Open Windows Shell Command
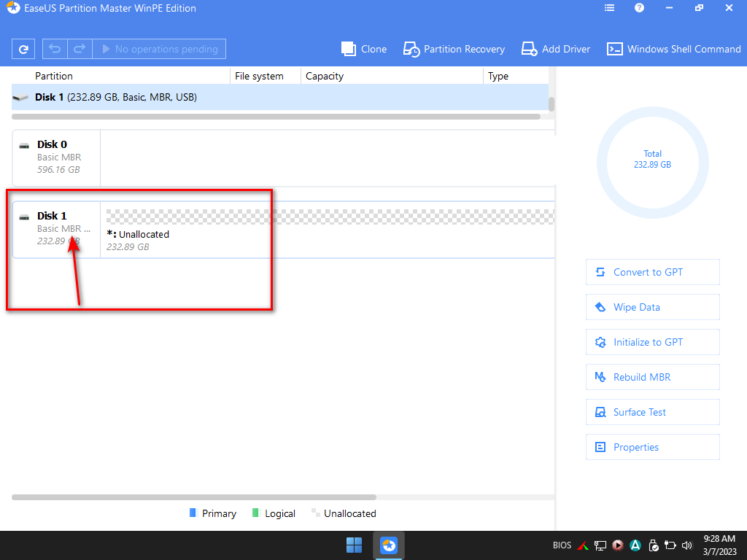 tap(673, 49)
